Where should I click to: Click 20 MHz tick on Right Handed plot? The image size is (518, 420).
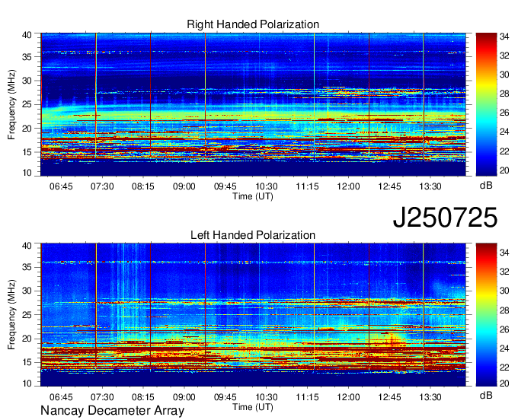click(x=27, y=129)
